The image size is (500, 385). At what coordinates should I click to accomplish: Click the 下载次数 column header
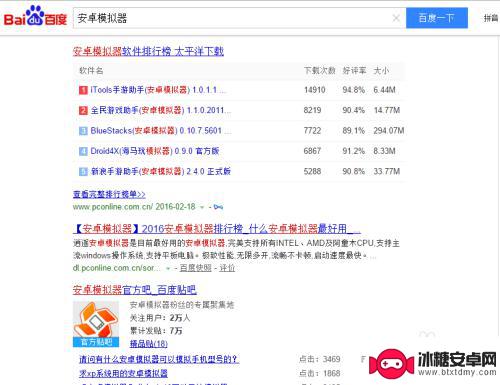click(319, 71)
